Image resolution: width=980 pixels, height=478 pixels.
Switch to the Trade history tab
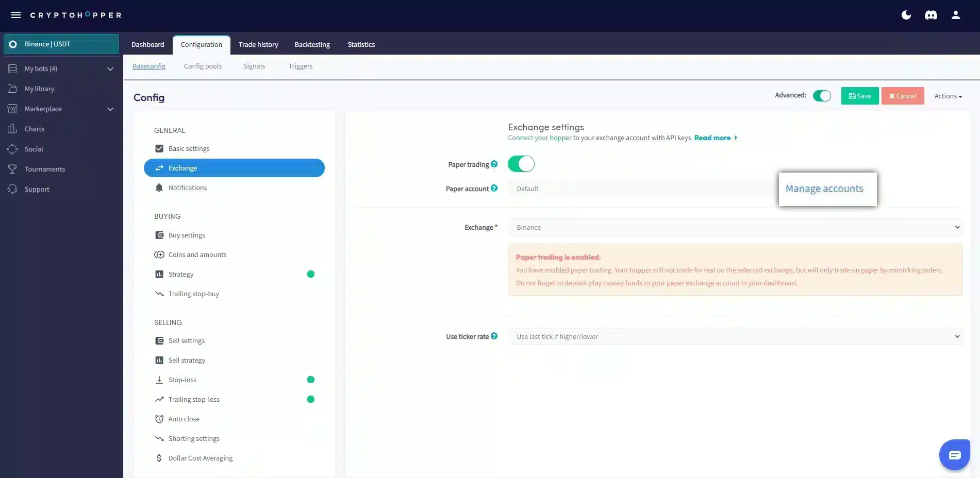[258, 44]
